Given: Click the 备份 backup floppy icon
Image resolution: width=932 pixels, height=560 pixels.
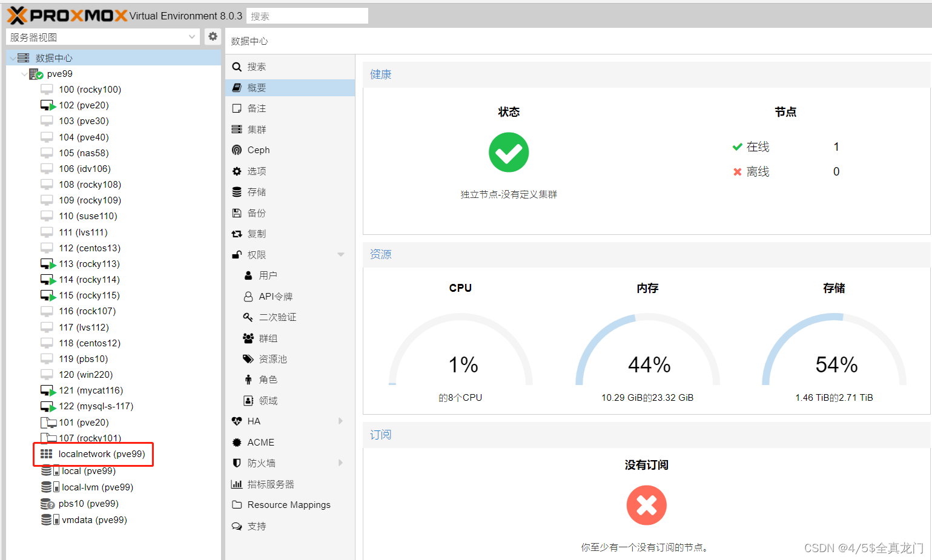Looking at the screenshot, I should tap(237, 213).
